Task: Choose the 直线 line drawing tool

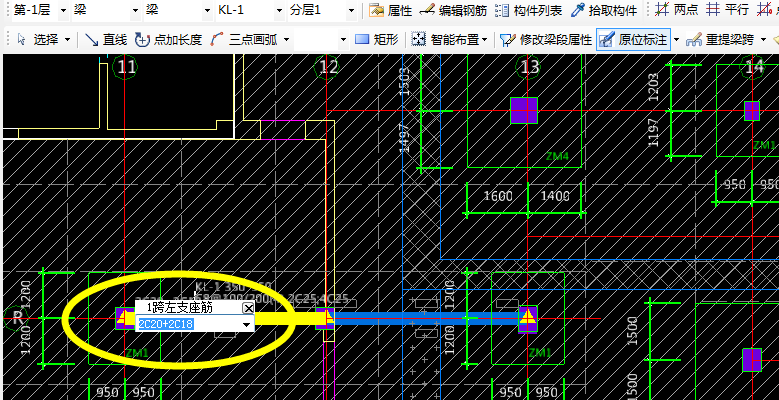Action: 106,40
